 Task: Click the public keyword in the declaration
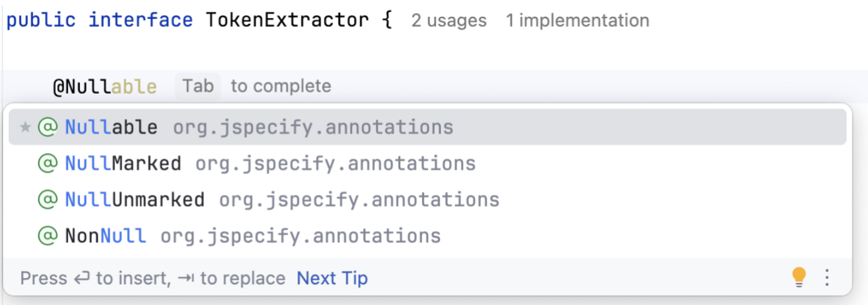[41, 20]
